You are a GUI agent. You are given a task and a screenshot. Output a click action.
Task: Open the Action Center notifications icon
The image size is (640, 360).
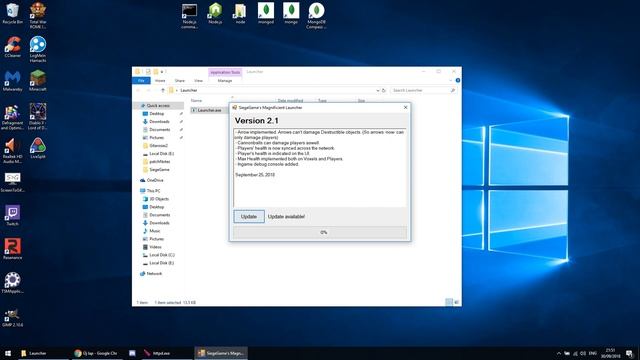click(x=630, y=353)
